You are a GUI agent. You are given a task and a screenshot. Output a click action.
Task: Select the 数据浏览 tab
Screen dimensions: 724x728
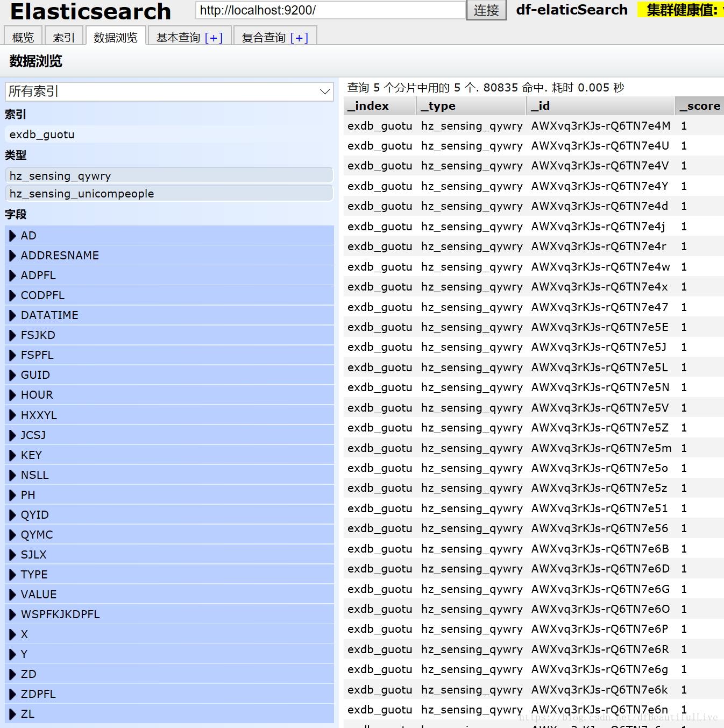coord(116,37)
